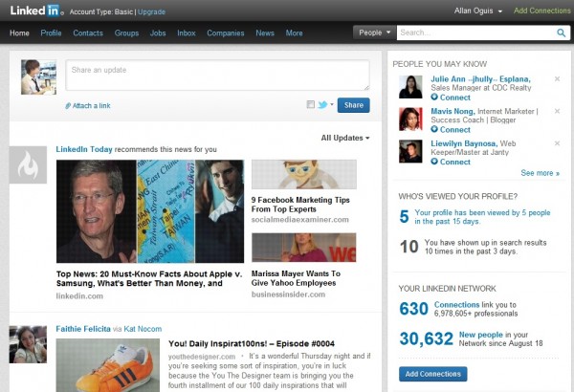The width and height of the screenshot is (574, 392).
Task: Click the 30,632 new people number
Action: (426, 338)
